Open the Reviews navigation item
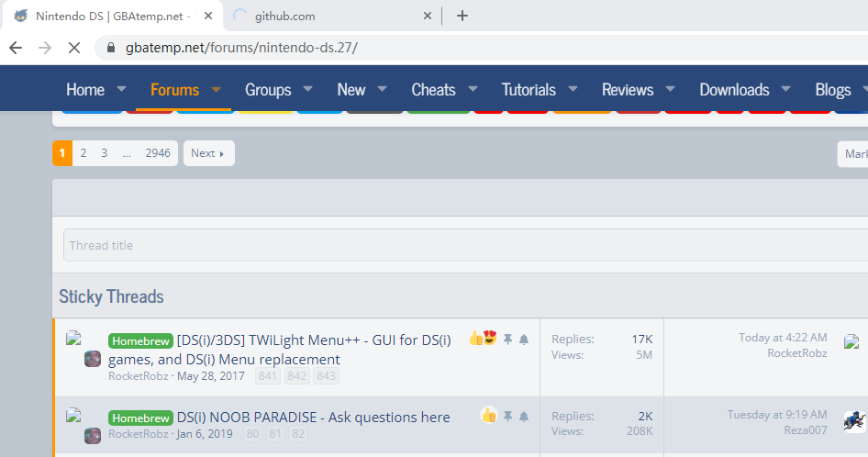868x457 pixels. tap(628, 90)
